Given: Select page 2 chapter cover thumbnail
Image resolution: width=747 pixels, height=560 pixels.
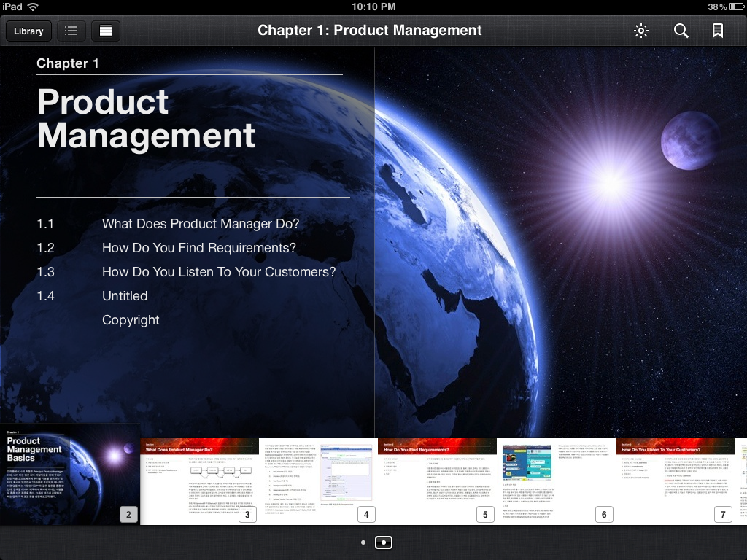Looking at the screenshot, I should click(69, 474).
